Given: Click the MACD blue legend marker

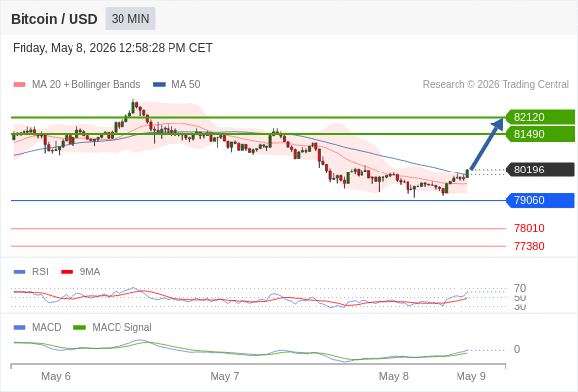Looking at the screenshot, I should [20, 328].
